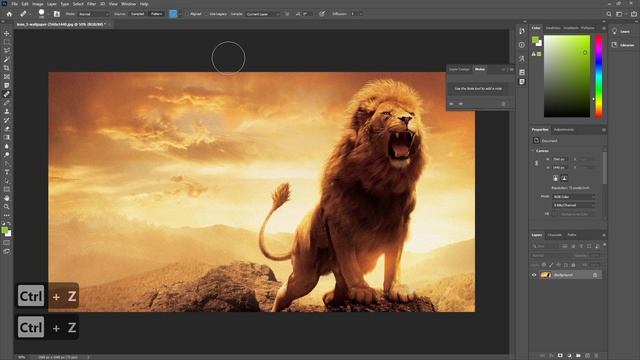Click the portrait orientation button in Properties
The image size is (640, 360).
pyautogui.click(x=556, y=178)
